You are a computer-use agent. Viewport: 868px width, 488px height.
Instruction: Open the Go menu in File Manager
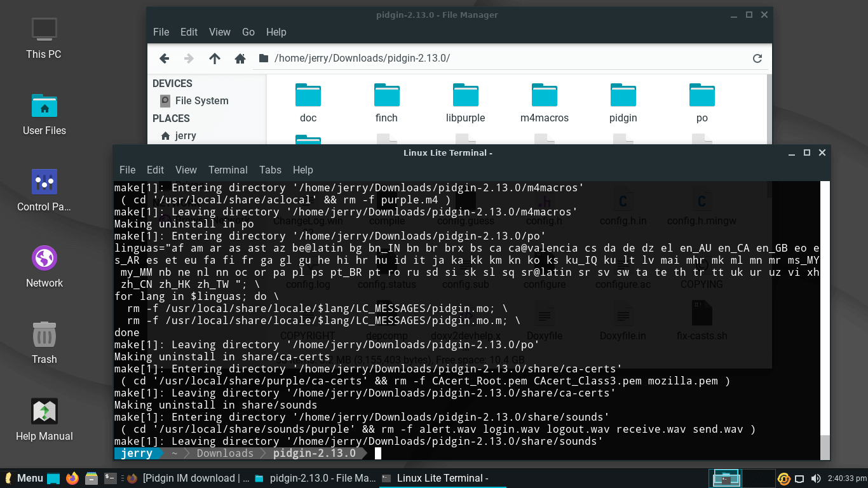click(x=248, y=32)
